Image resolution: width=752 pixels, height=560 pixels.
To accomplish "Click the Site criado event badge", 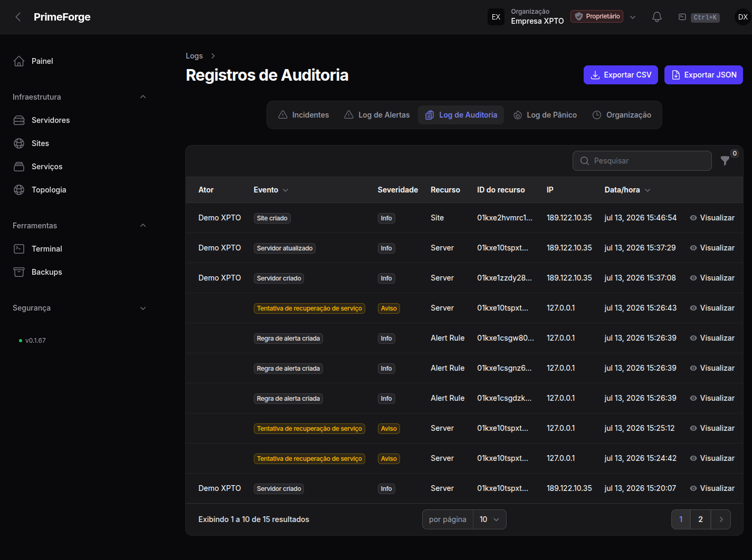I will point(272,218).
